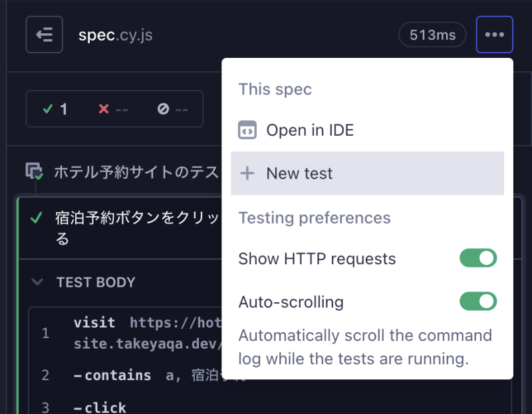This screenshot has height=414, width=532.
Task: Click the plus icon beside New test
Action: pyautogui.click(x=247, y=173)
